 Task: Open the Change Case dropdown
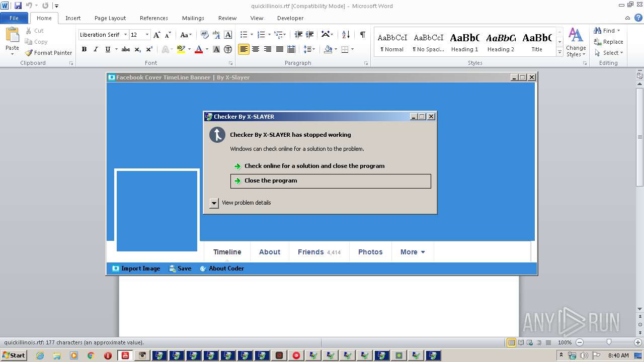coord(186,35)
